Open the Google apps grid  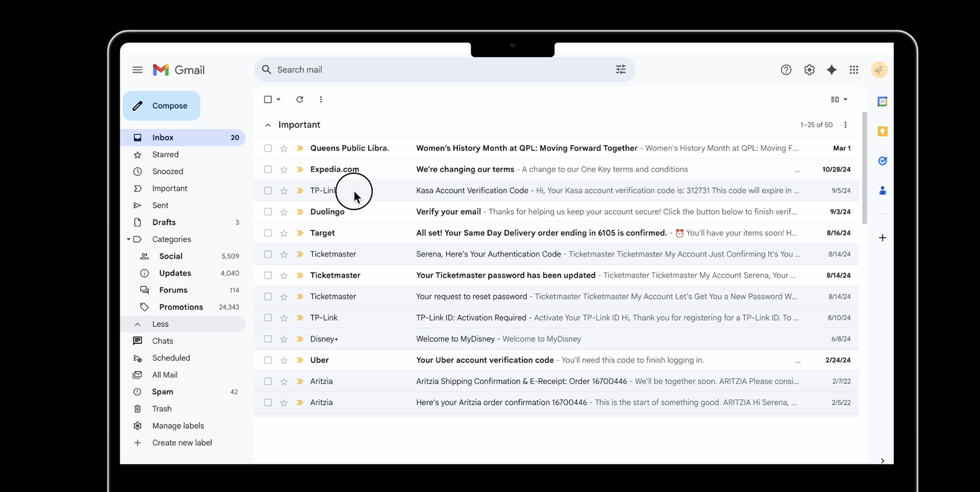click(854, 70)
